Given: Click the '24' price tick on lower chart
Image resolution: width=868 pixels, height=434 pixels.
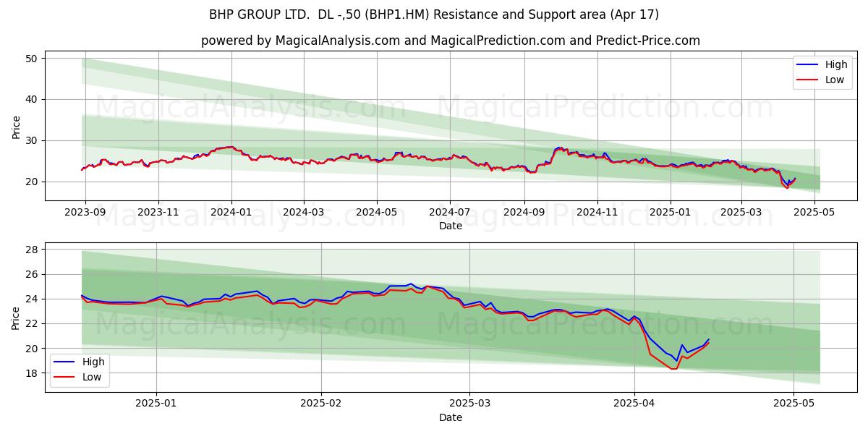Looking at the screenshot, I should [33, 299].
